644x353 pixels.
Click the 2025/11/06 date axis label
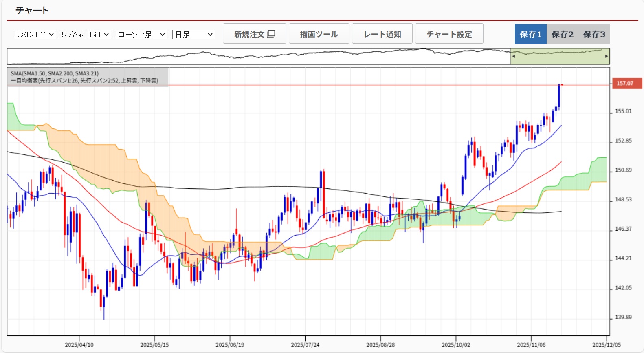pyautogui.click(x=531, y=345)
